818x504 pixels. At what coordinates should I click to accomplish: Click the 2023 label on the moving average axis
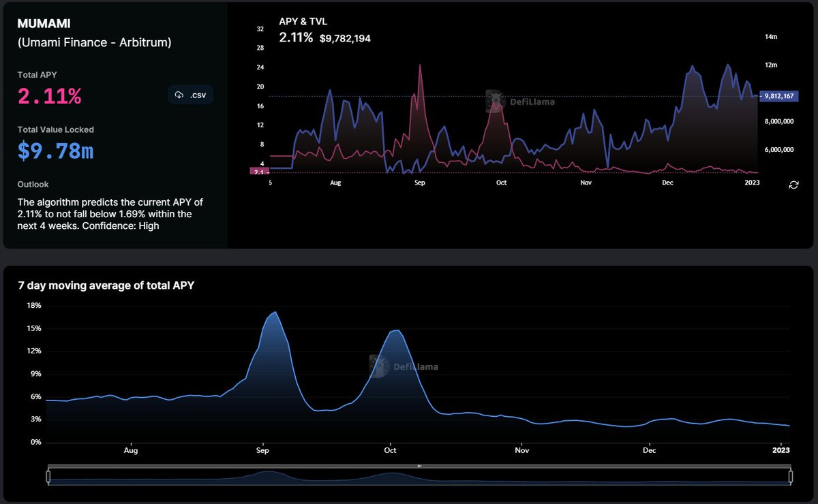(x=781, y=450)
